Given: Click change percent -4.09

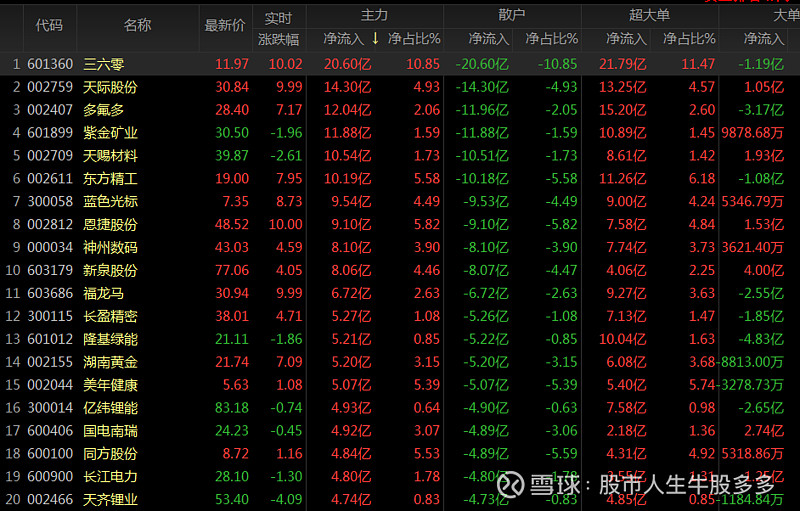Looking at the screenshot, I should (286, 499).
